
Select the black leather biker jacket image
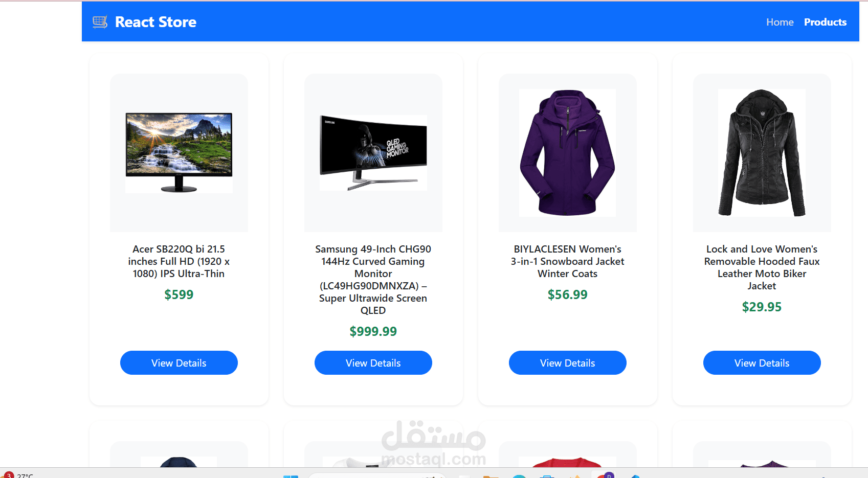pyautogui.click(x=762, y=153)
